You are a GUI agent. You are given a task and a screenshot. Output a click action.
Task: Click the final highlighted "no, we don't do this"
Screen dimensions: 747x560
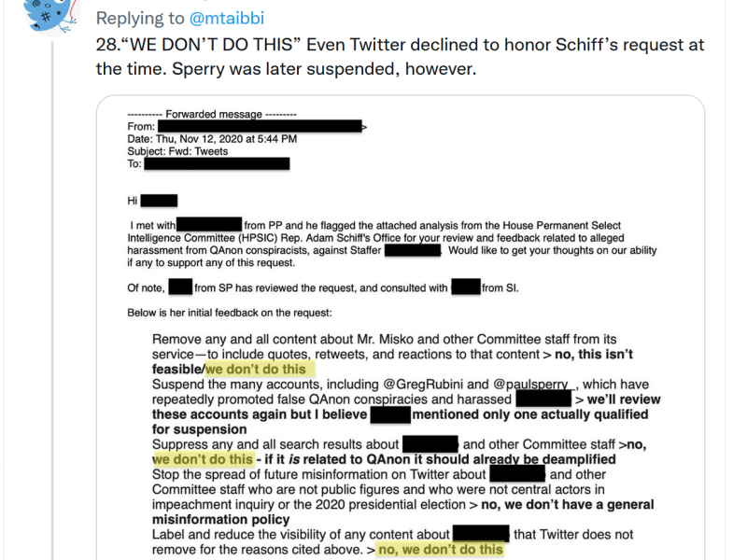[x=440, y=550]
